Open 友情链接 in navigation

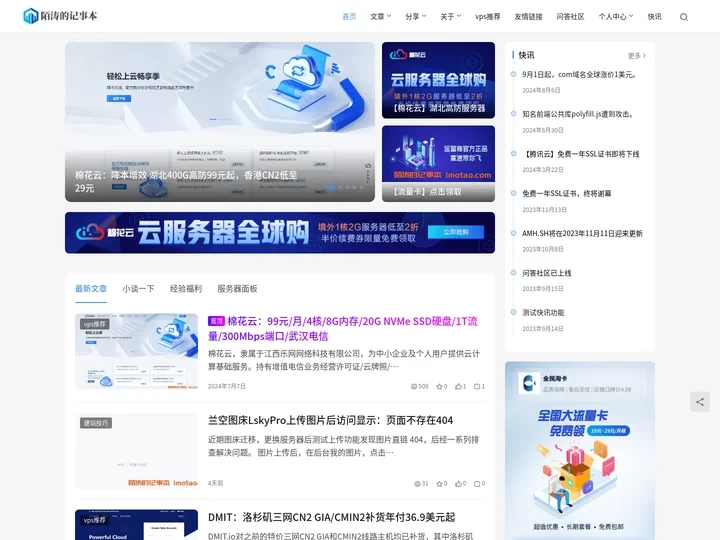click(528, 17)
